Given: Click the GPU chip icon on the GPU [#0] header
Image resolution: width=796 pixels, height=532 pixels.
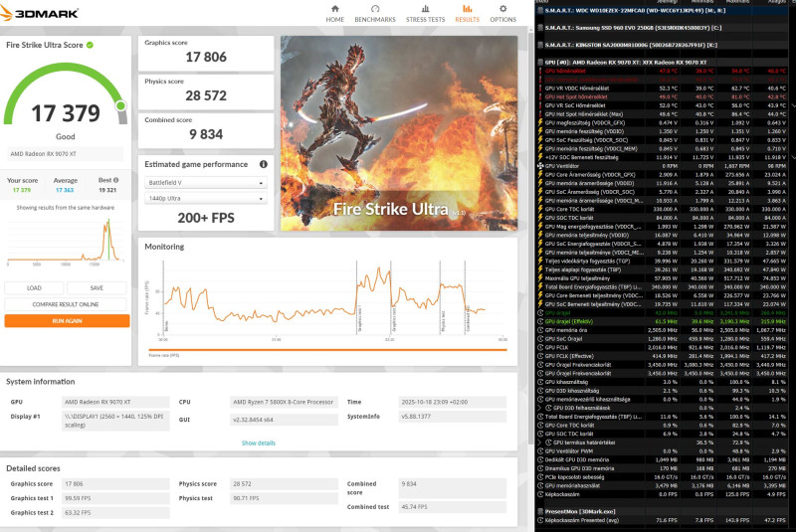Looking at the screenshot, I should 540,63.
